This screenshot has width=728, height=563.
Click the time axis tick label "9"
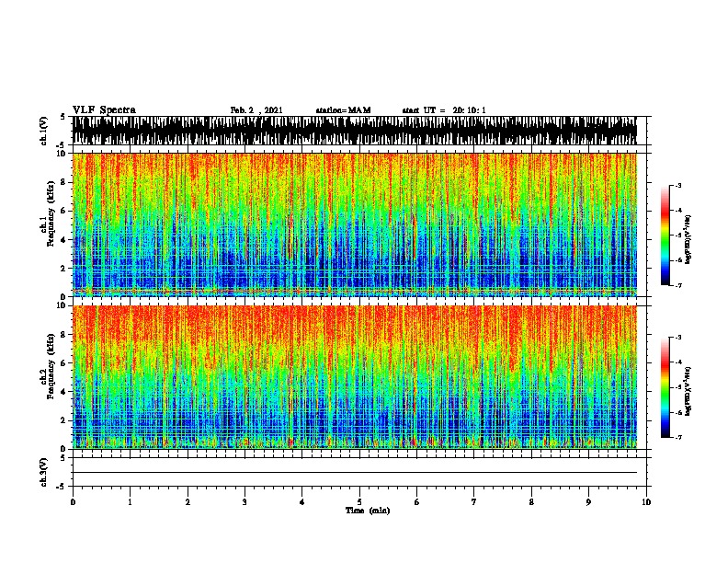click(588, 502)
